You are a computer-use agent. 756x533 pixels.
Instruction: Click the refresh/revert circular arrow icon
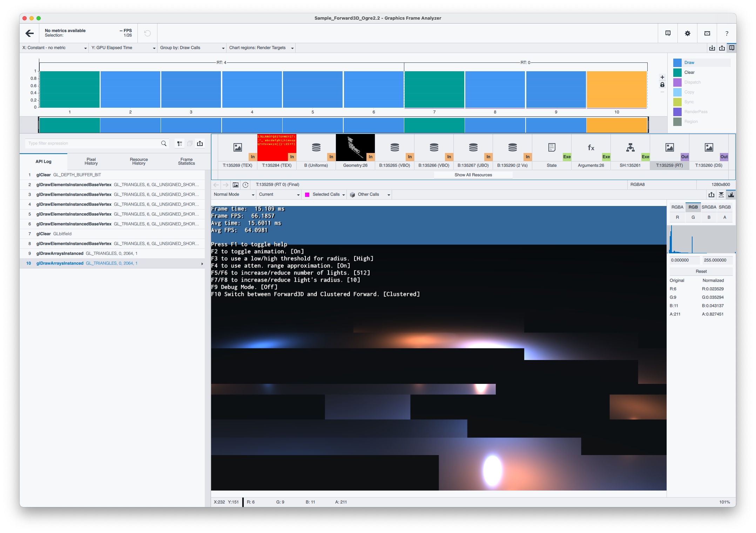click(x=148, y=33)
